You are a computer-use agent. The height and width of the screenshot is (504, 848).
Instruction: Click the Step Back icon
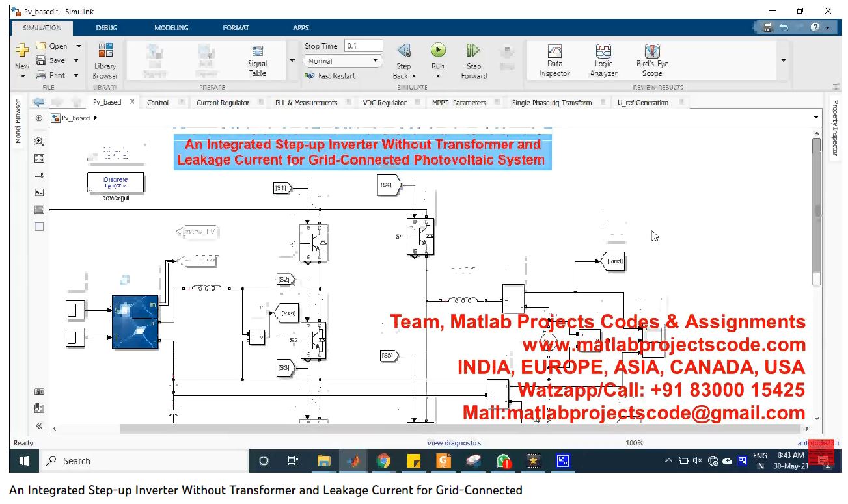tap(403, 51)
